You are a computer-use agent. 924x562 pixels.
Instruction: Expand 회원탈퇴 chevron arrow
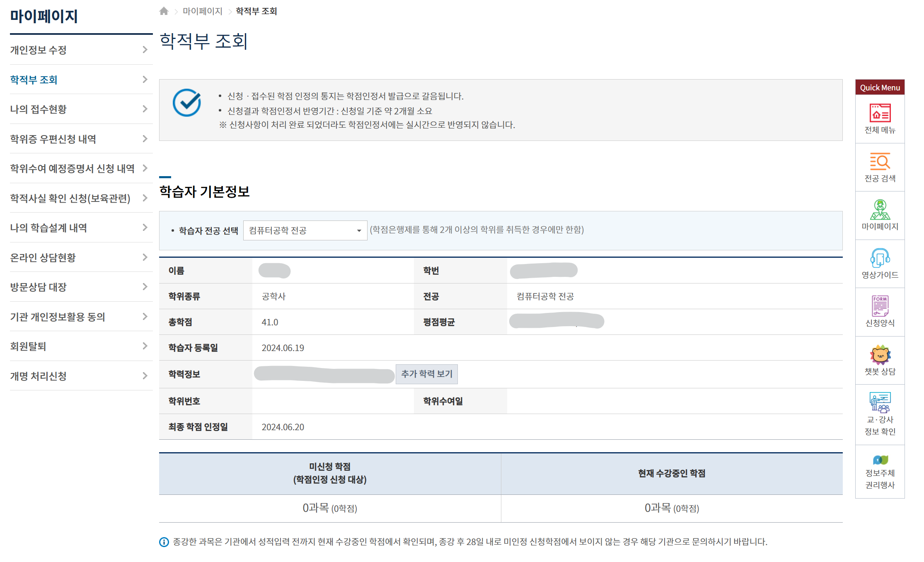tap(145, 346)
